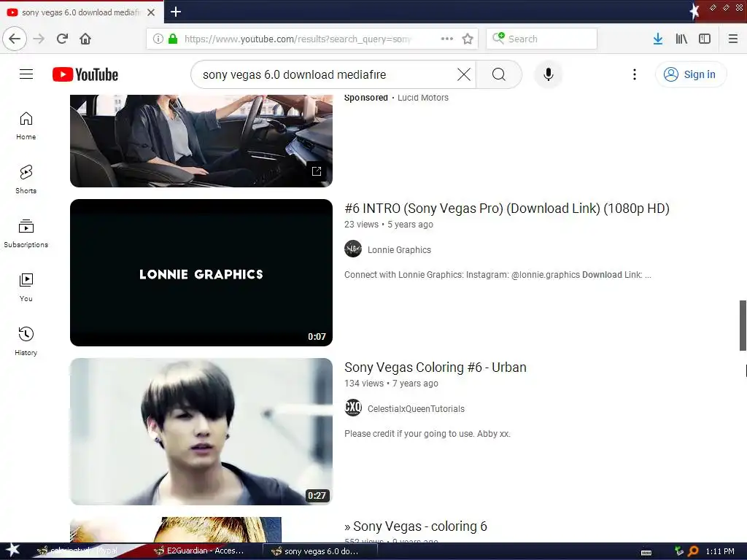Open a new browser tab
747x560 pixels.
pyautogui.click(x=175, y=12)
